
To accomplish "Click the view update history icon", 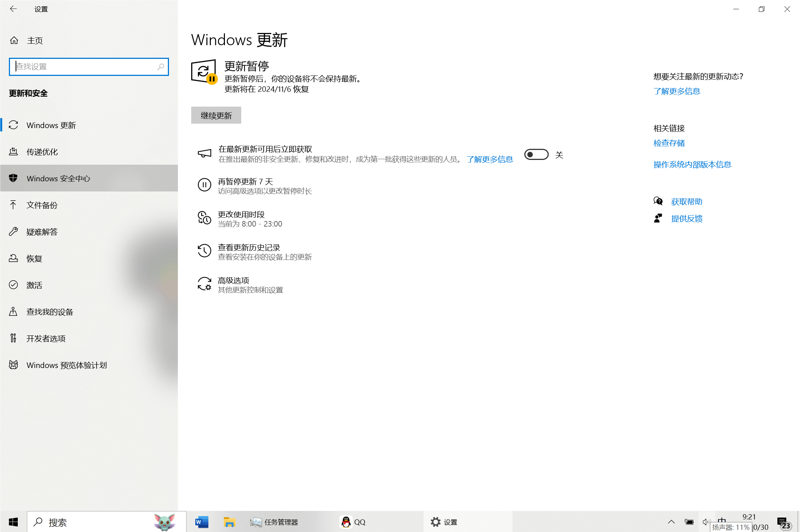I will tap(204, 251).
